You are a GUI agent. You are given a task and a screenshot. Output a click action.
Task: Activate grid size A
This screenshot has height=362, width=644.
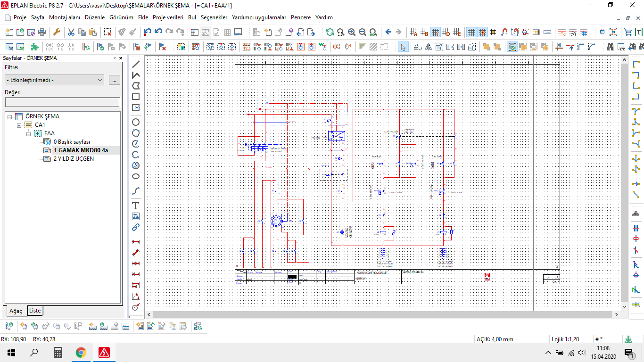click(x=413, y=32)
